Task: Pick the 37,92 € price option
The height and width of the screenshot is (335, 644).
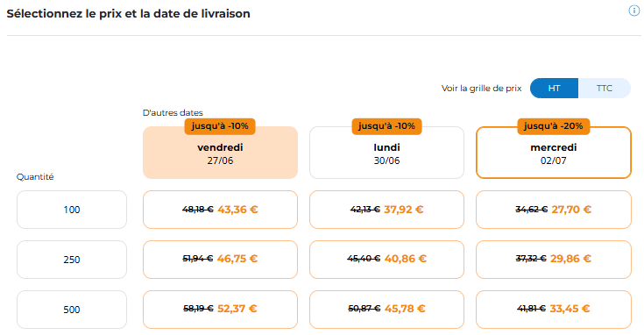Action: (386, 210)
